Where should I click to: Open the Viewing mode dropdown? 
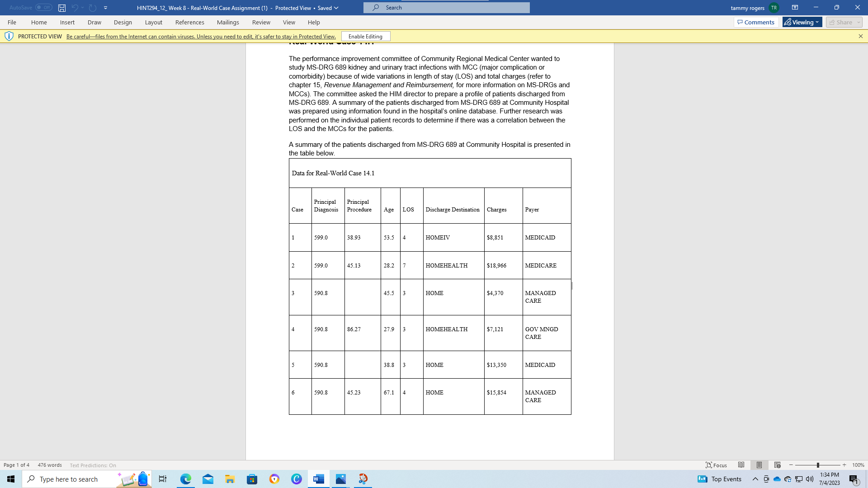(x=802, y=22)
